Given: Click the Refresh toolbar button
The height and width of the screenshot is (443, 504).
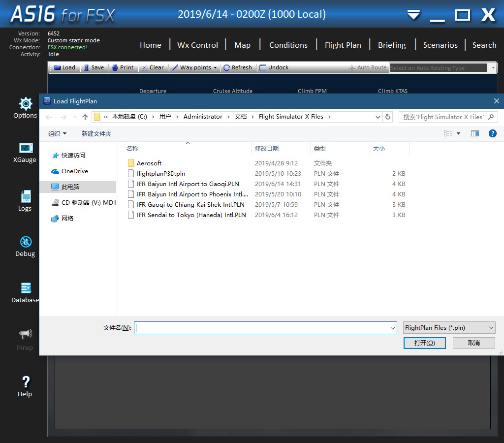Looking at the screenshot, I should click(x=238, y=67).
